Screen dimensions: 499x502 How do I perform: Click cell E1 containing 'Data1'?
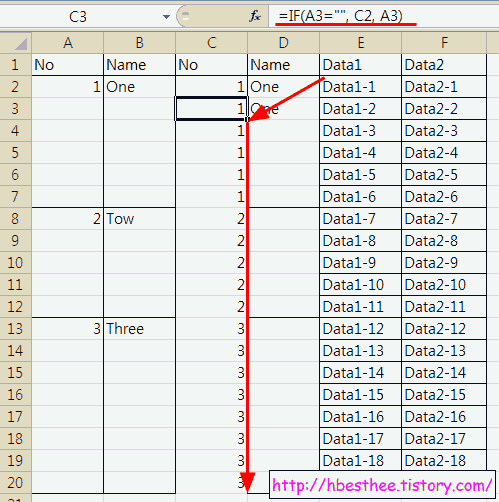pyautogui.click(x=361, y=65)
